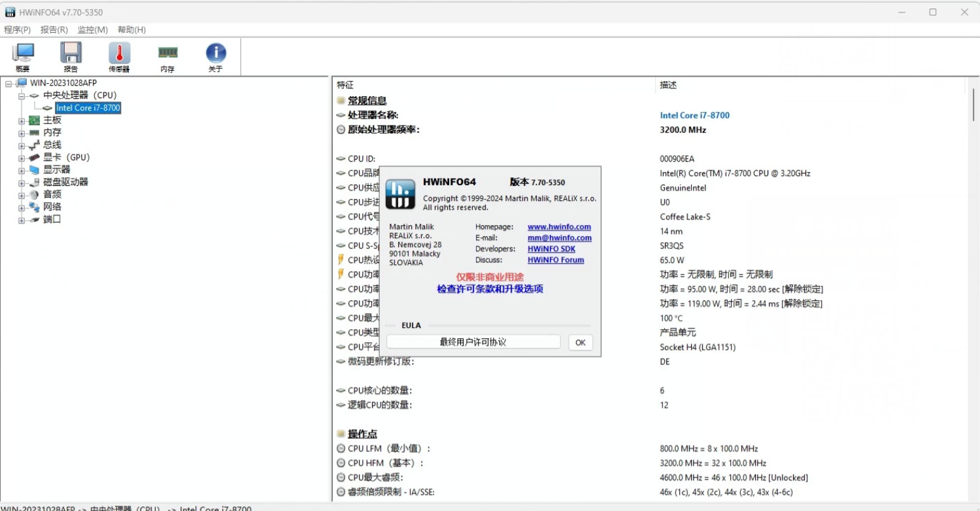
Task: Open the 概要 summary toolbar icon
Action: pyautogui.click(x=23, y=58)
